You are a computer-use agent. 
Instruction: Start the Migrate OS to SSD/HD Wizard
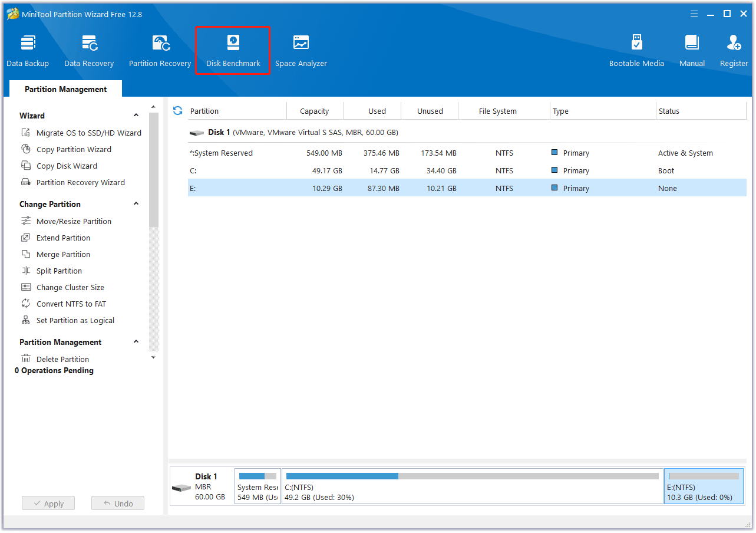tap(81, 133)
